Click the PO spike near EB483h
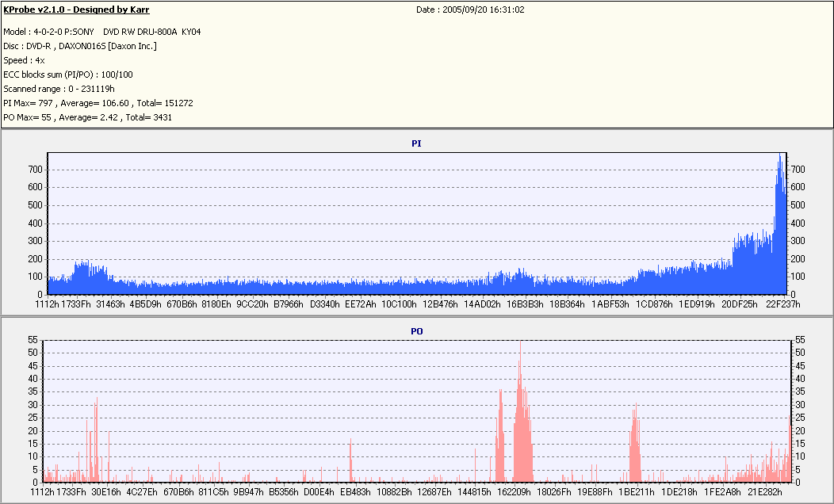The width and height of the screenshot is (834, 504). [350, 460]
